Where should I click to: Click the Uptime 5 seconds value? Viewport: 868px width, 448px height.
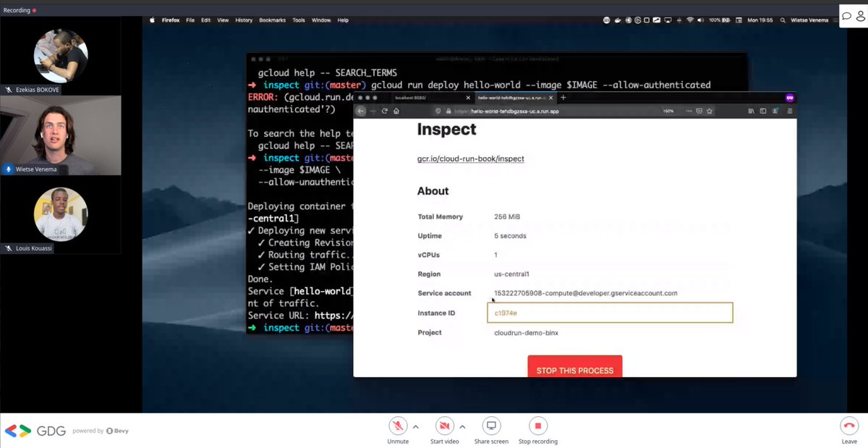510,236
